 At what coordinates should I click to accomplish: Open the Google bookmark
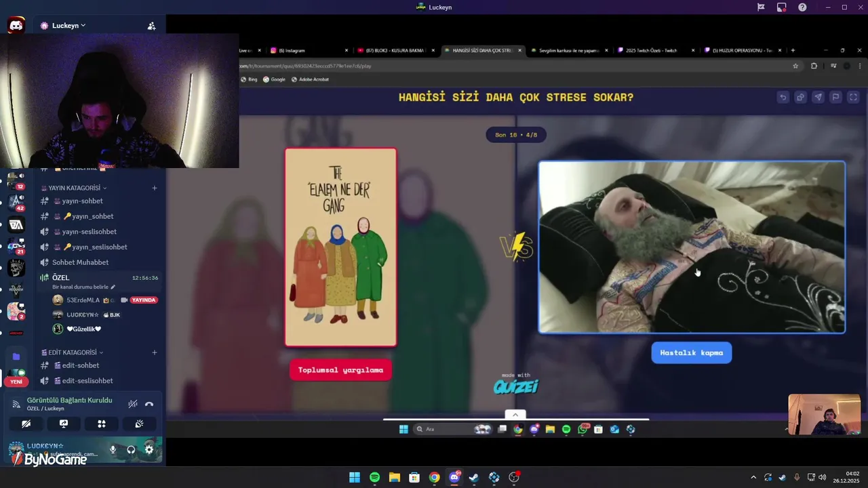pyautogui.click(x=275, y=79)
